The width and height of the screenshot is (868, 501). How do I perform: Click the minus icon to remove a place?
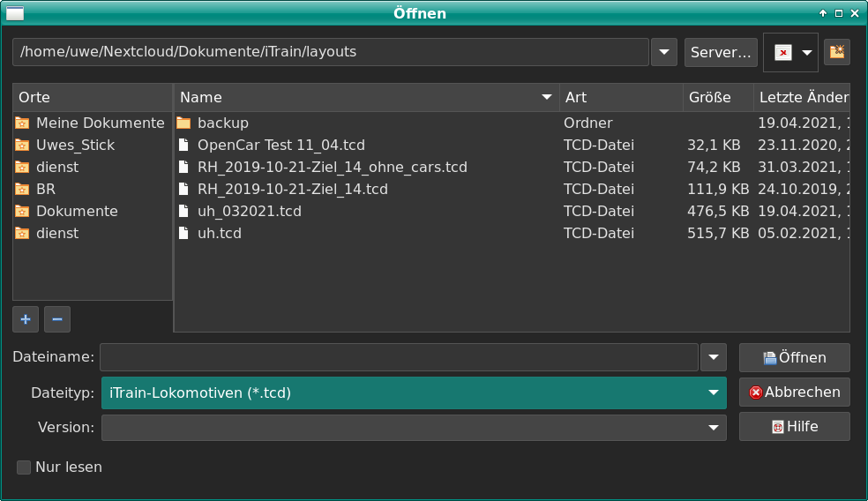(x=56, y=319)
